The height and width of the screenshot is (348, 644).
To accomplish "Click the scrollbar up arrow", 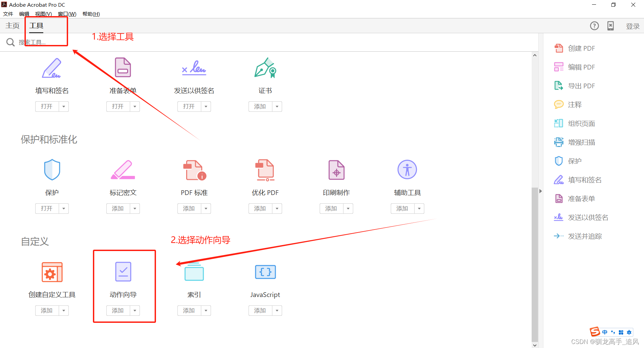I will click(x=535, y=55).
